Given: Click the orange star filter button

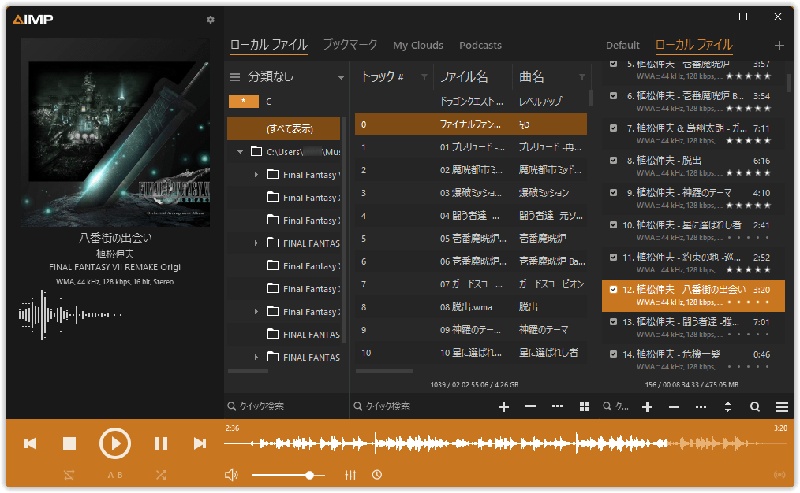Looking at the screenshot, I should click(243, 102).
